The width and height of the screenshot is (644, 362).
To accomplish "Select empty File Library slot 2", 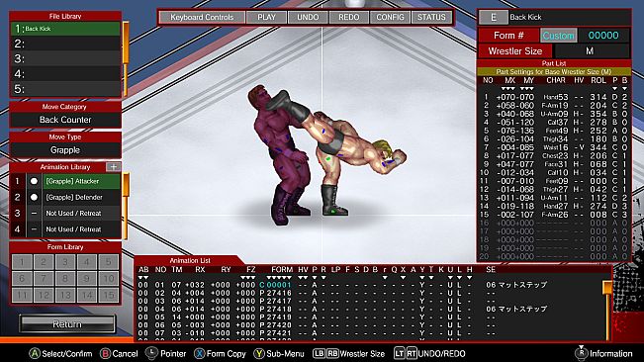I will [x=65, y=44].
